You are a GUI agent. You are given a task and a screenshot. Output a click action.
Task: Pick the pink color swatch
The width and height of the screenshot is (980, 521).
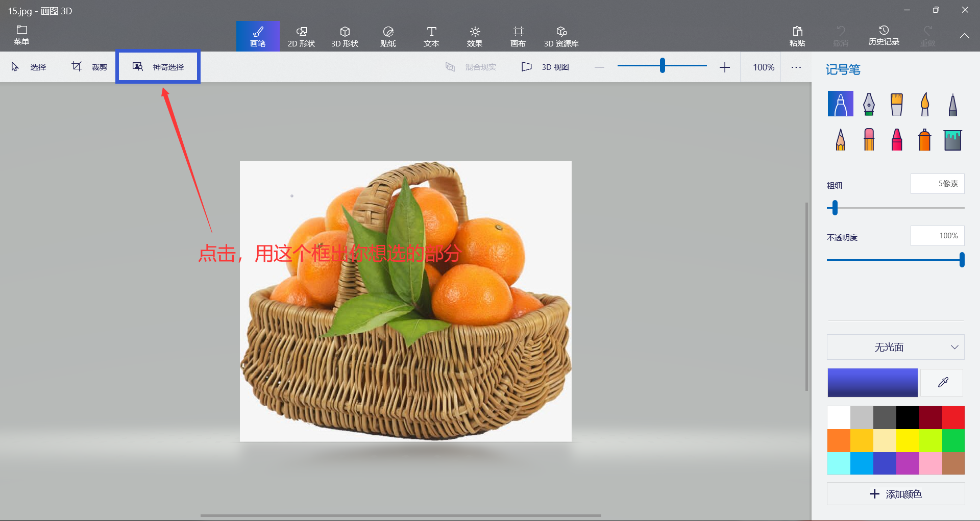point(930,463)
